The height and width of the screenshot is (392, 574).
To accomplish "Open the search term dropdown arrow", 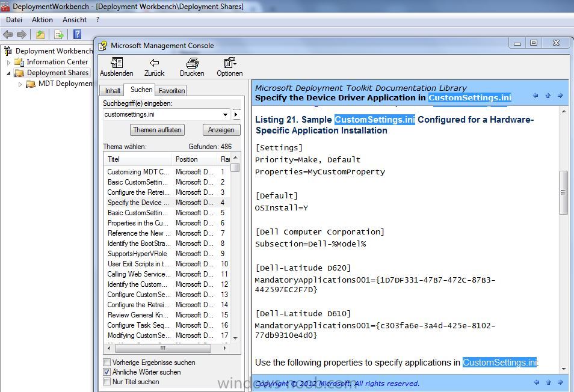I will click(x=225, y=114).
